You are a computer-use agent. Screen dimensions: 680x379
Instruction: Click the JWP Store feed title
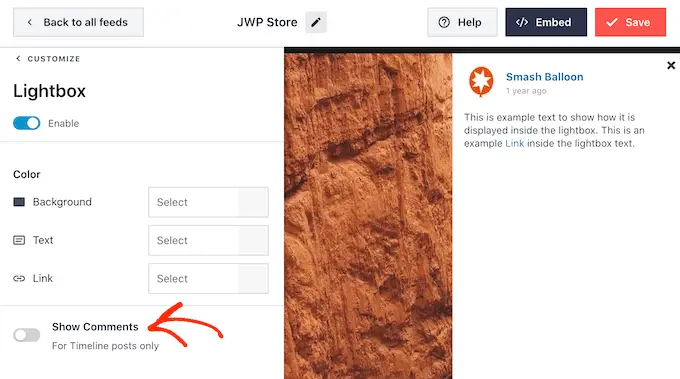(267, 22)
